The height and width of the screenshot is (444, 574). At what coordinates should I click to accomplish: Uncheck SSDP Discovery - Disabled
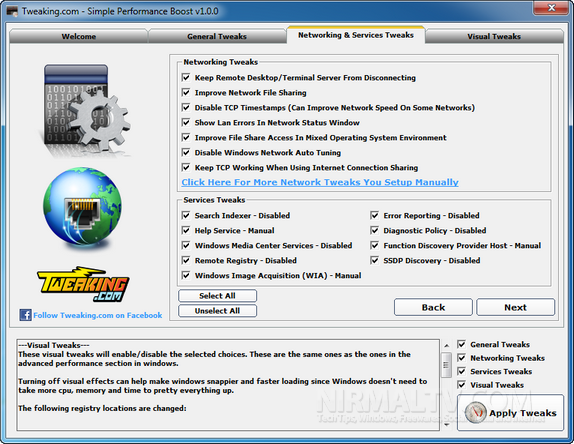374,260
